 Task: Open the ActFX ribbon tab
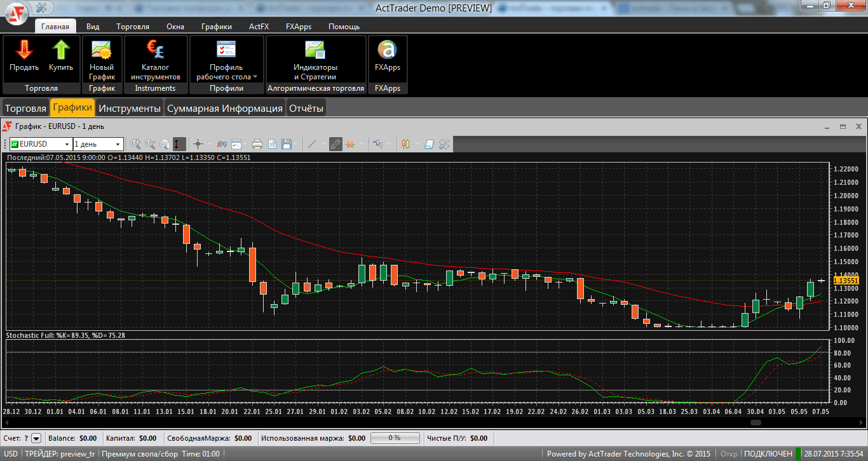point(259,26)
